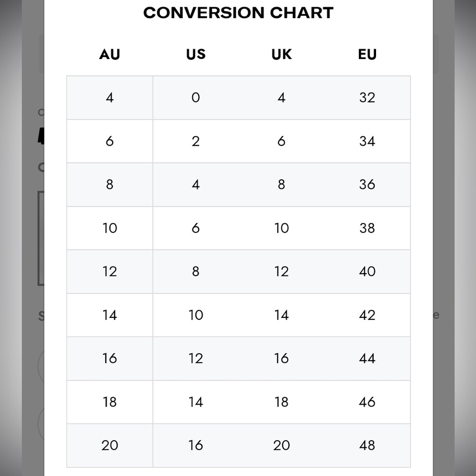
Task: Select the EU 34 cell
Action: point(367,141)
